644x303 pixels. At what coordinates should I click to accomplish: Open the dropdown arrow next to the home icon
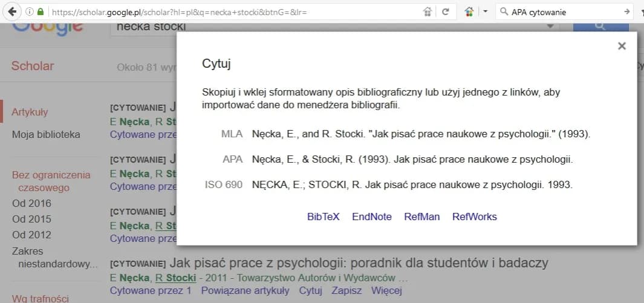tap(485, 11)
